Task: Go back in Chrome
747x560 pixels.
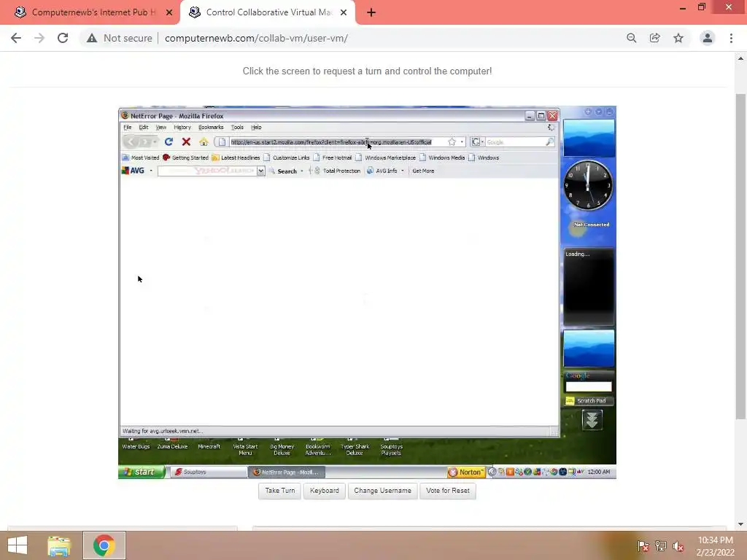Action: 16,38
